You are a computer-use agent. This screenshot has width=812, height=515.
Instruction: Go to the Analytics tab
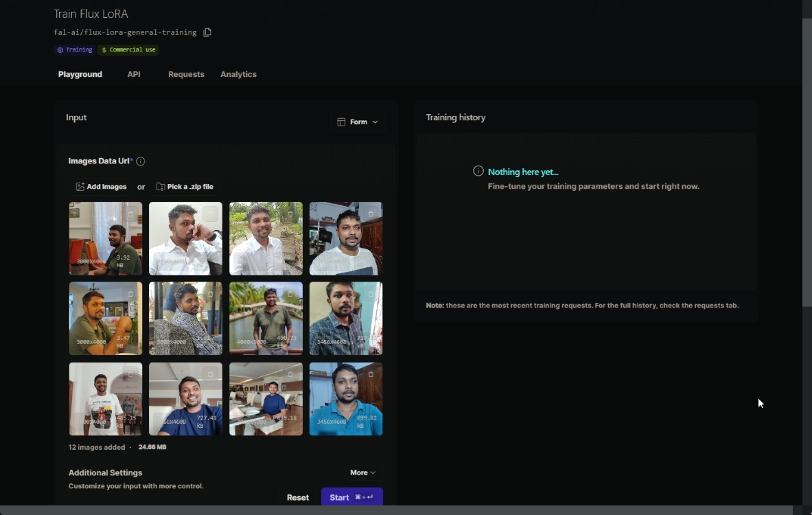(238, 74)
